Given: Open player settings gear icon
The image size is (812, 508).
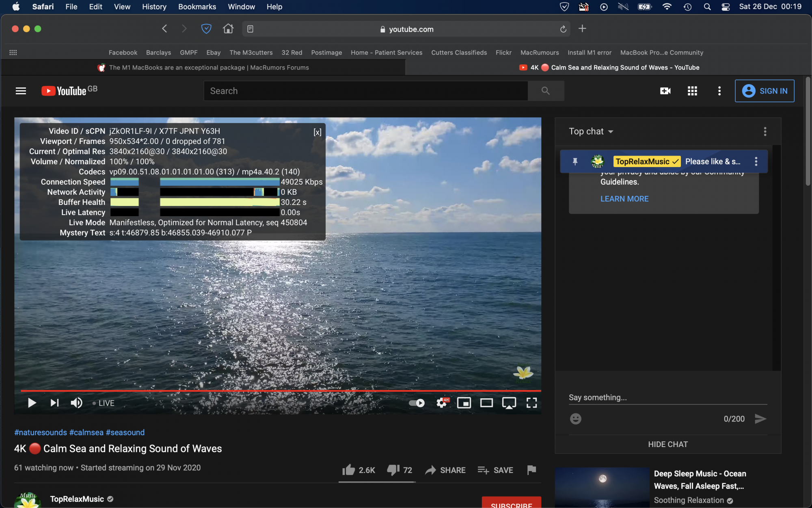Looking at the screenshot, I should 442,403.
